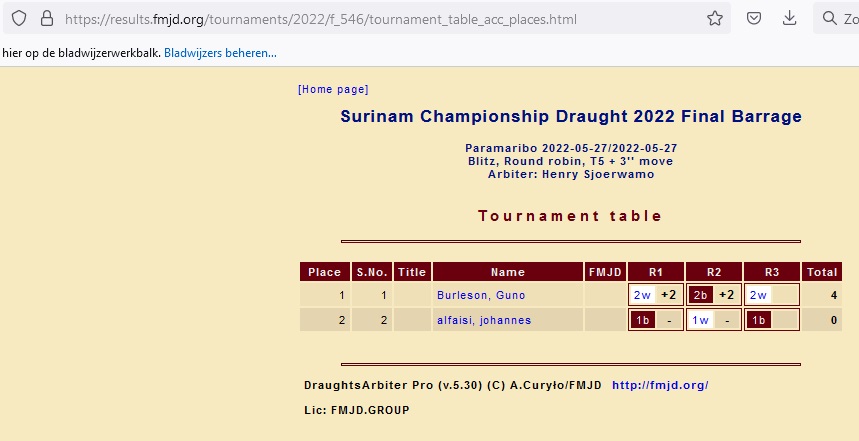Visit the http://fmjd.org/ link
The height and width of the screenshot is (441, 859).
[x=660, y=385]
